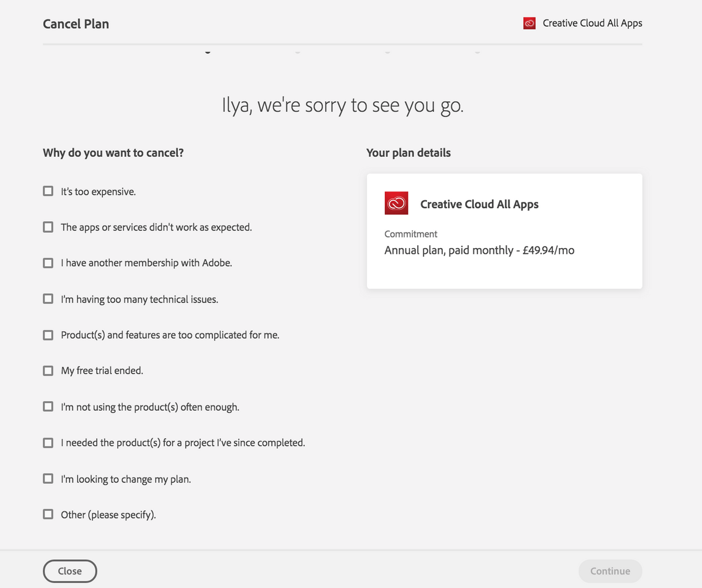The image size is (702, 588).
Task: Click "Annual plan, paid monthly - £49.94/mo" text
Action: click(479, 250)
